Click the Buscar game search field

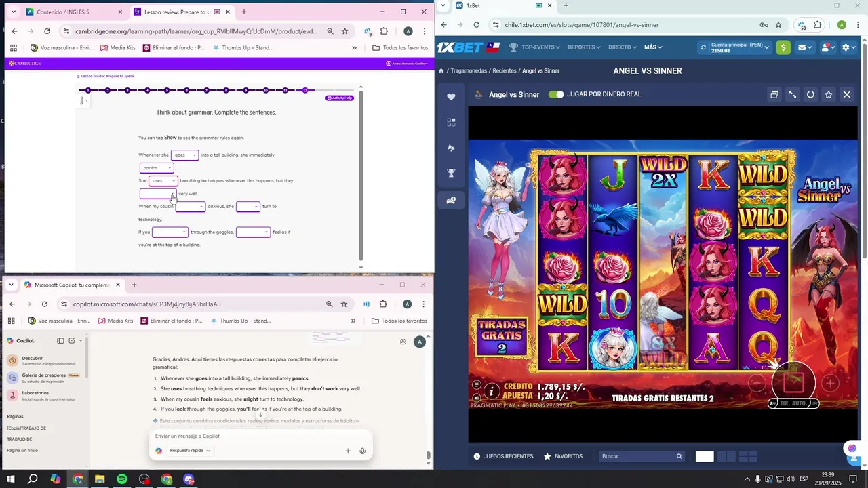pyautogui.click(x=642, y=456)
